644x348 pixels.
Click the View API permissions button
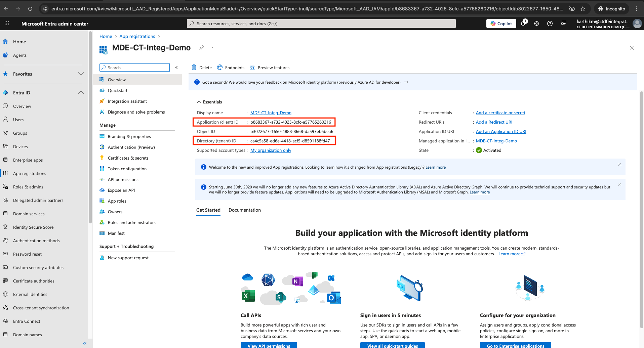tap(269, 345)
